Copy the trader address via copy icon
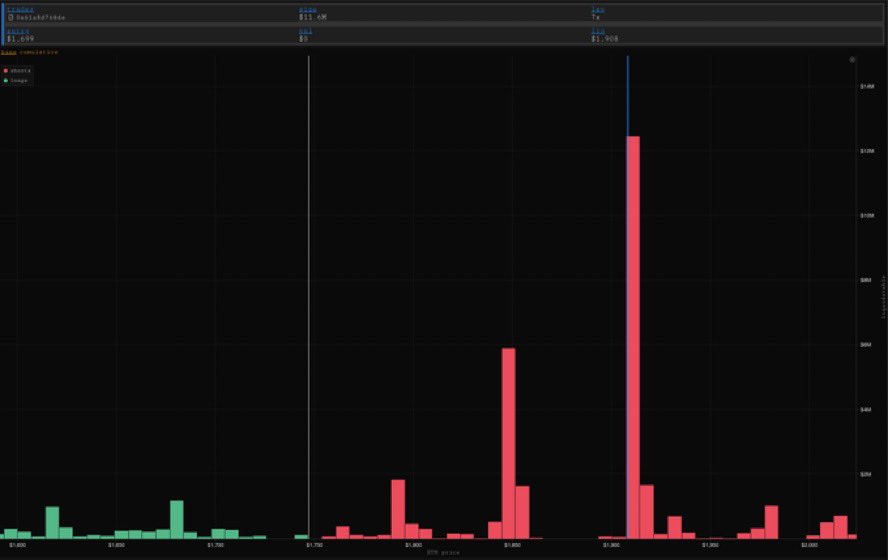 [11, 18]
